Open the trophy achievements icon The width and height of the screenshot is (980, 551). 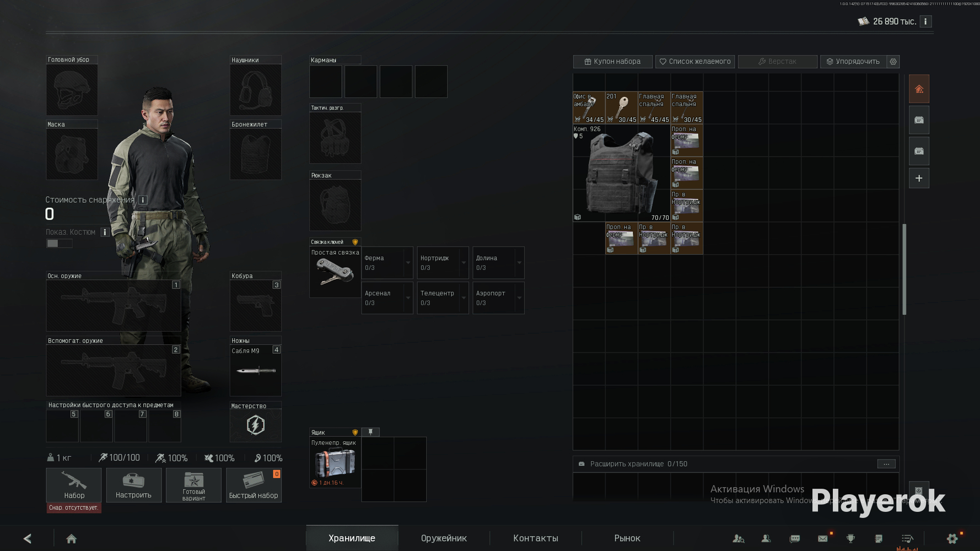pyautogui.click(x=850, y=538)
